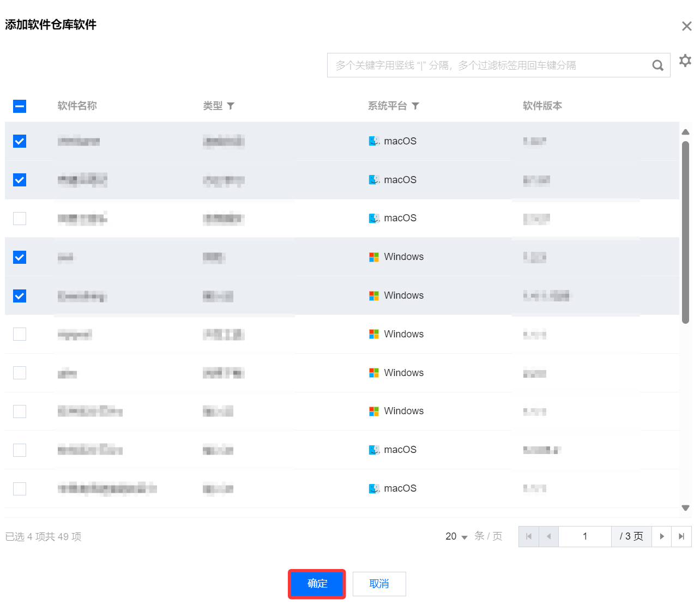
Task: Close the 添加软件仓库软件 dialog
Action: tap(686, 26)
